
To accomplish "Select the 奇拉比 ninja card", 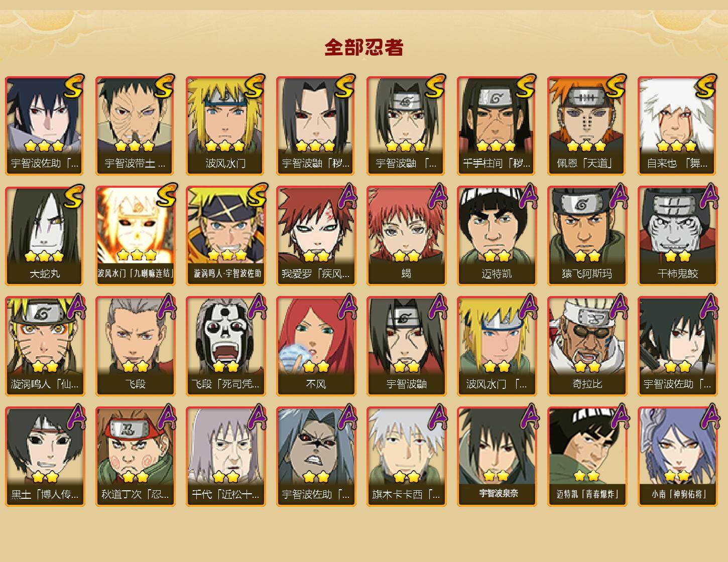I will (587, 346).
